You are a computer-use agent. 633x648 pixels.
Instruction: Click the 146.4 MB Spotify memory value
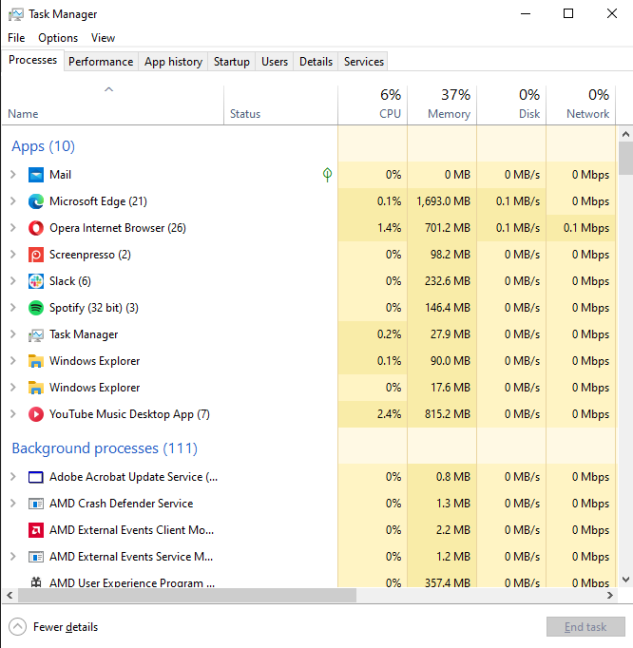tap(447, 308)
